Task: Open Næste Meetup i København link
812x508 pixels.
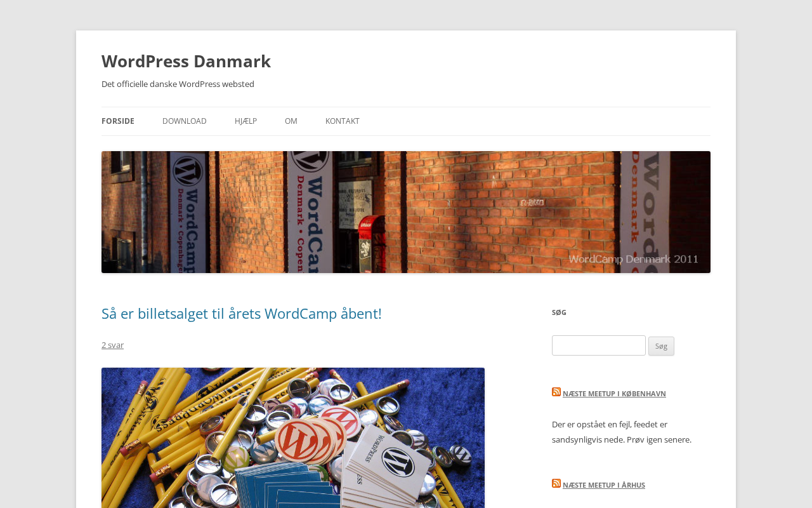Action: click(x=614, y=394)
